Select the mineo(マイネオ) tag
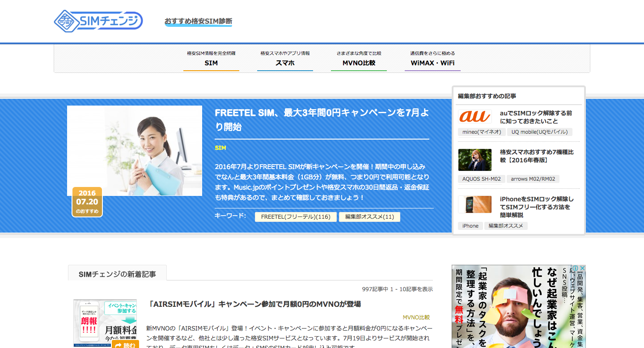Image resolution: width=644 pixels, height=348 pixels. 482,132
